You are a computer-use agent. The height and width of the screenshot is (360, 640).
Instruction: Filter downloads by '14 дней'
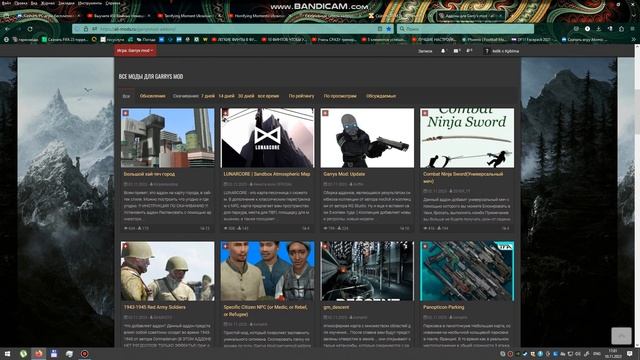226,96
